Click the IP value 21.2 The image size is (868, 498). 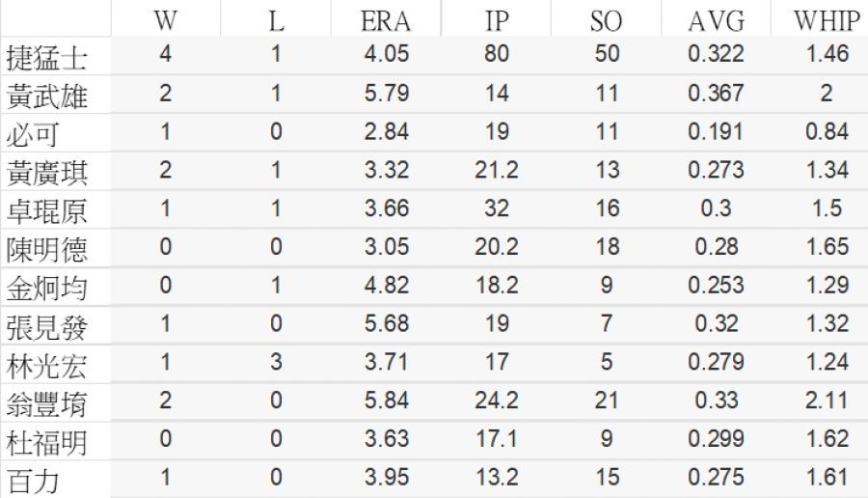[497, 170]
